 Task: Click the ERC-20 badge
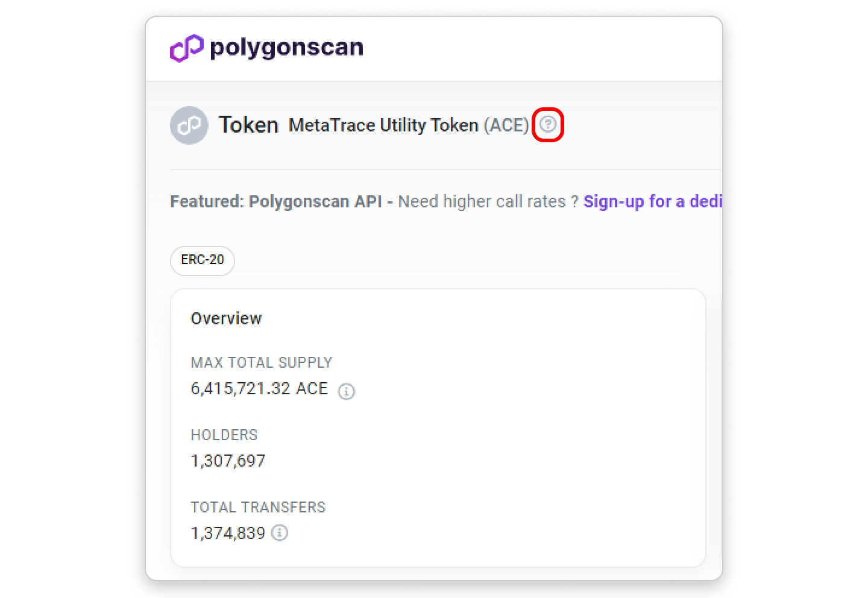202,260
